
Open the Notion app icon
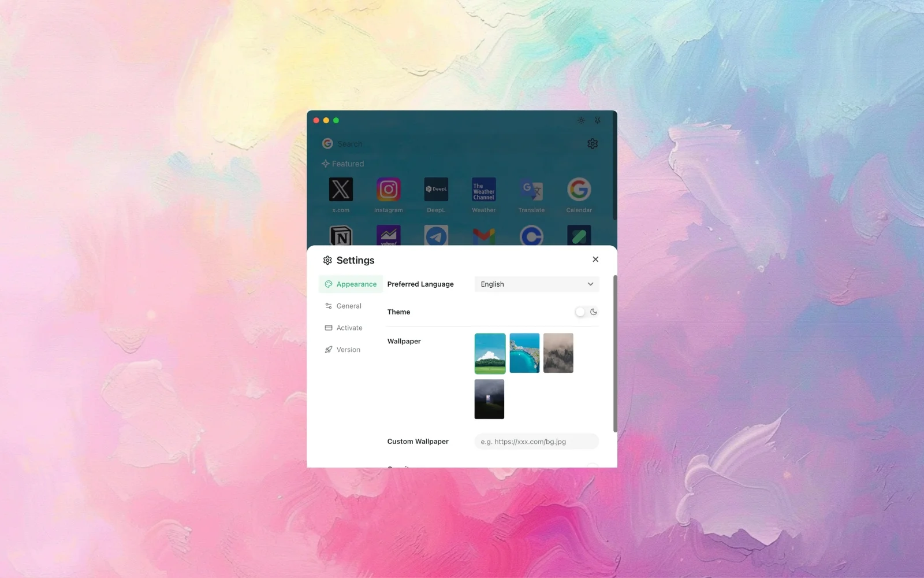pos(341,236)
